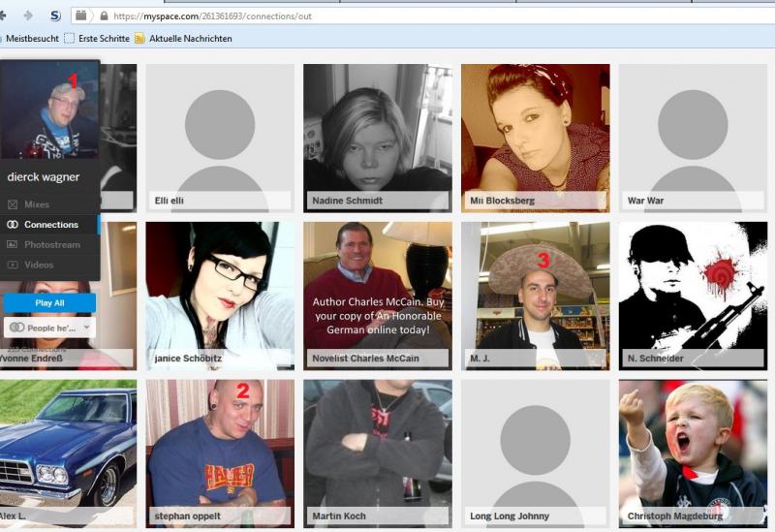Click the Christoph Magdeburg name label
Screen dimensions: 775x532
[x=675, y=516]
